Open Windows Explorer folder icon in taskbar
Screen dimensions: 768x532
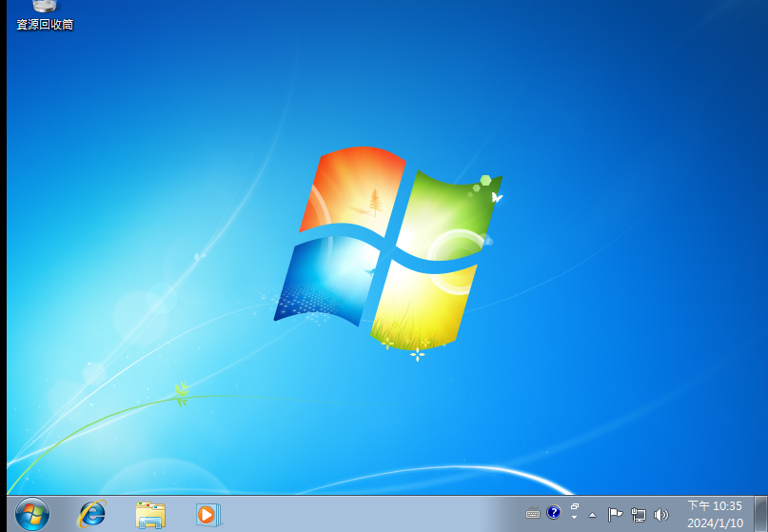[150, 515]
